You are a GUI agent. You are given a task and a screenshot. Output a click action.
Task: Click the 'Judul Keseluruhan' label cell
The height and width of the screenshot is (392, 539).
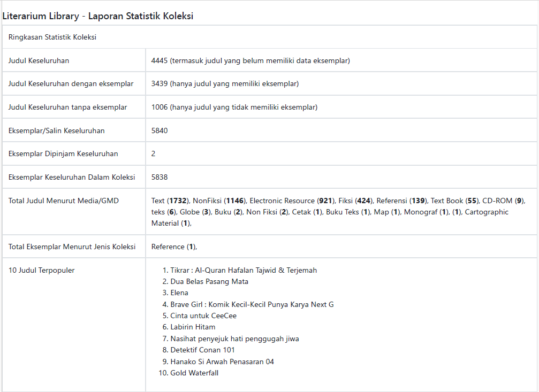74,60
